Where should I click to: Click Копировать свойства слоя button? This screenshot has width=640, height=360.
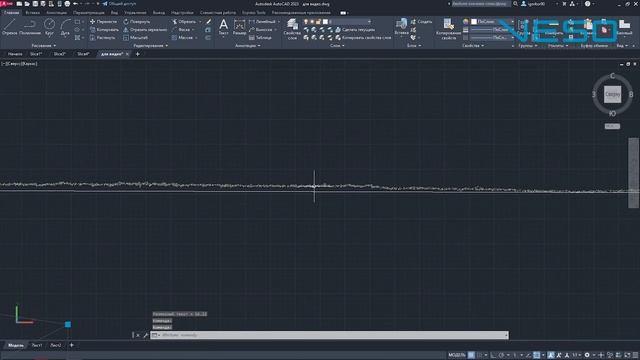[x=363, y=38]
